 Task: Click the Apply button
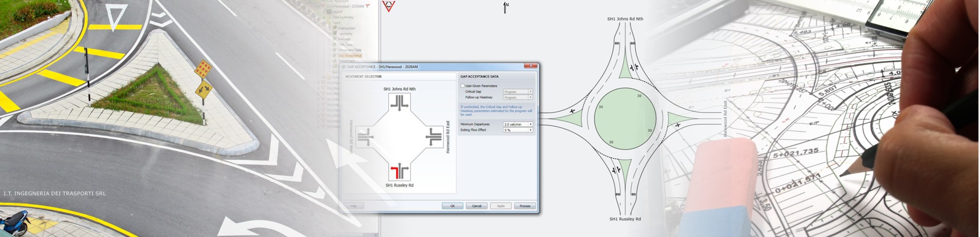tap(501, 206)
